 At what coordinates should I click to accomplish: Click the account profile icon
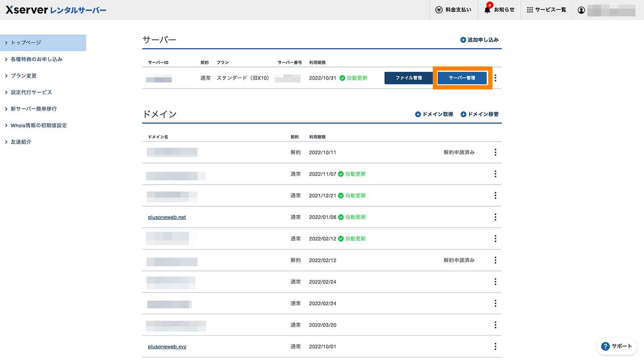point(581,9)
